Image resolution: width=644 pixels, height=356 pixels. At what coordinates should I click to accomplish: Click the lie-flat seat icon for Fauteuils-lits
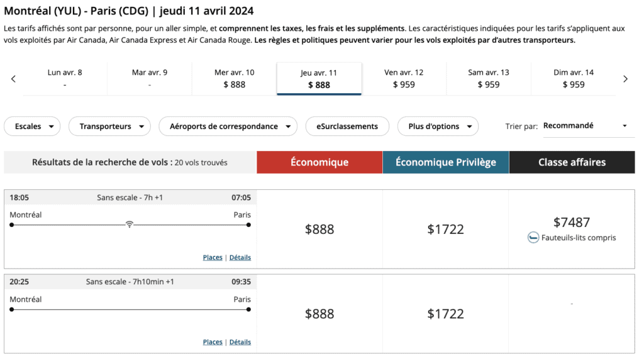pyautogui.click(x=533, y=238)
